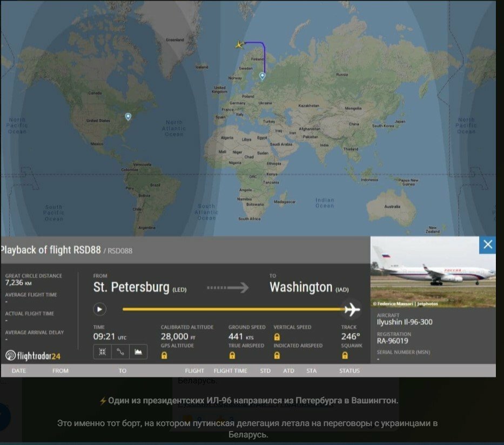Screen dimensions: 504x445
Task: Click the indicated airspeed lock icon
Action: click(277, 355)
